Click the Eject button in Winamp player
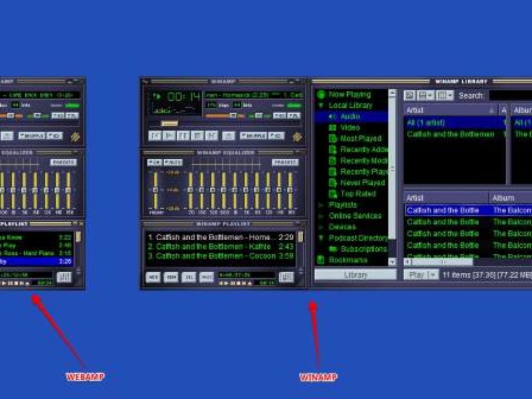The height and width of the screenshot is (399, 532). 228,136
